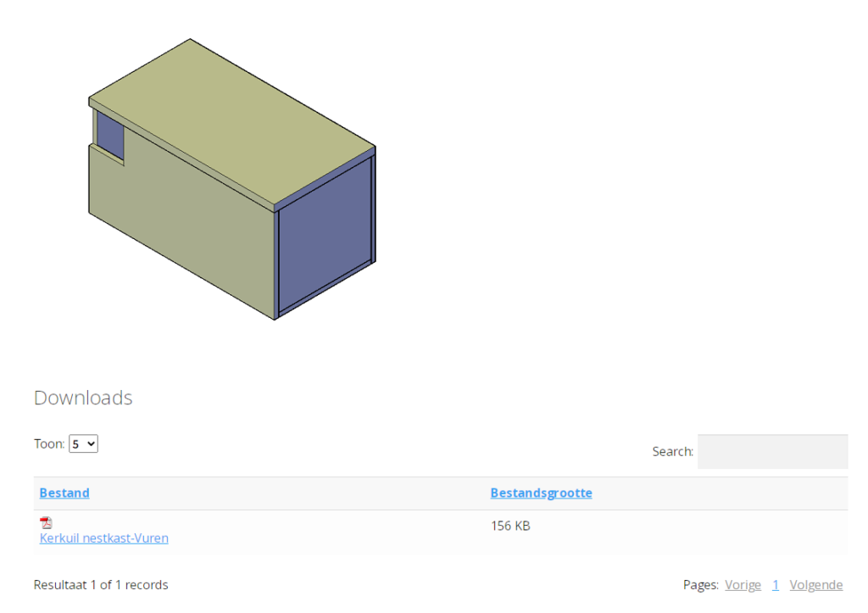
Task: Go to the Vorige page
Action: [x=743, y=585]
